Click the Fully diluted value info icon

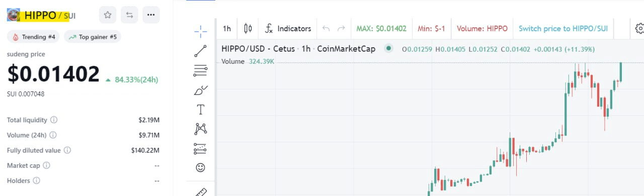point(67,150)
